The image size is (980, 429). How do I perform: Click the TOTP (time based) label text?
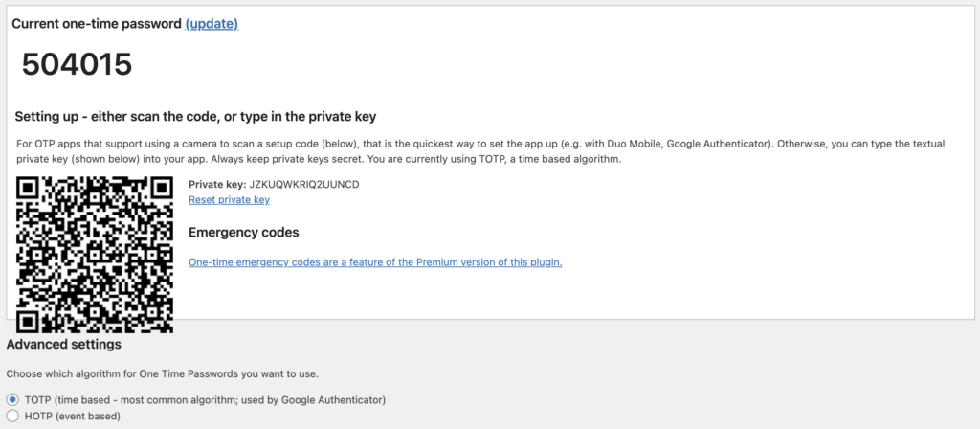pyautogui.click(x=205, y=399)
